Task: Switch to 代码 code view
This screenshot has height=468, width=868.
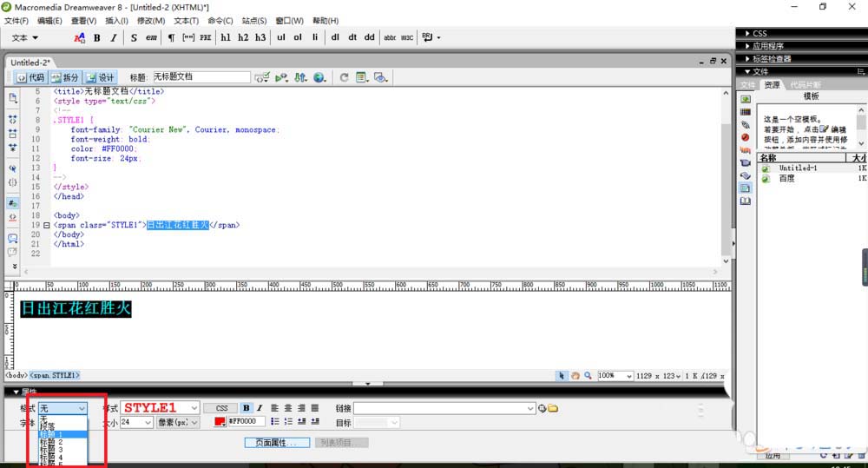Action: point(31,77)
